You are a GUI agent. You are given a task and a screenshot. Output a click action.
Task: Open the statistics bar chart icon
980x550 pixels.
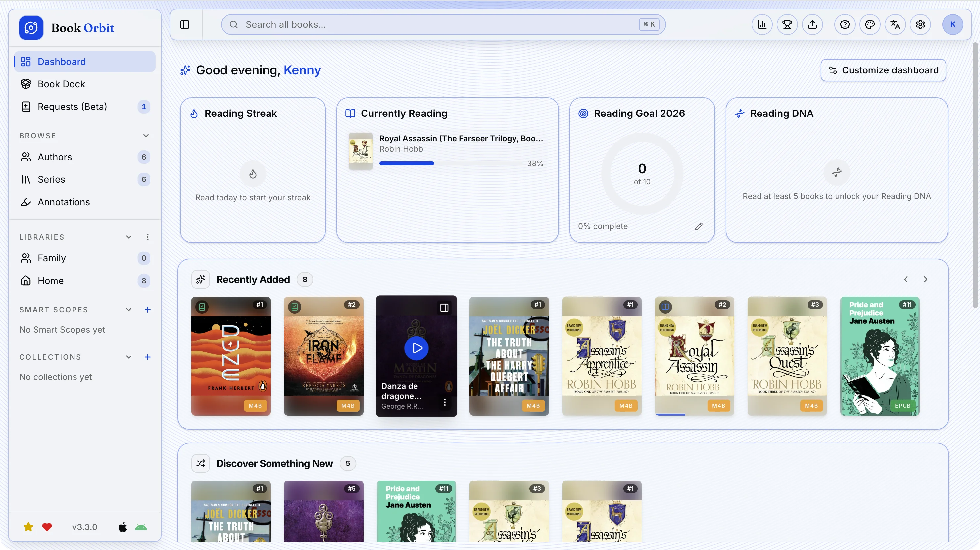coord(761,25)
